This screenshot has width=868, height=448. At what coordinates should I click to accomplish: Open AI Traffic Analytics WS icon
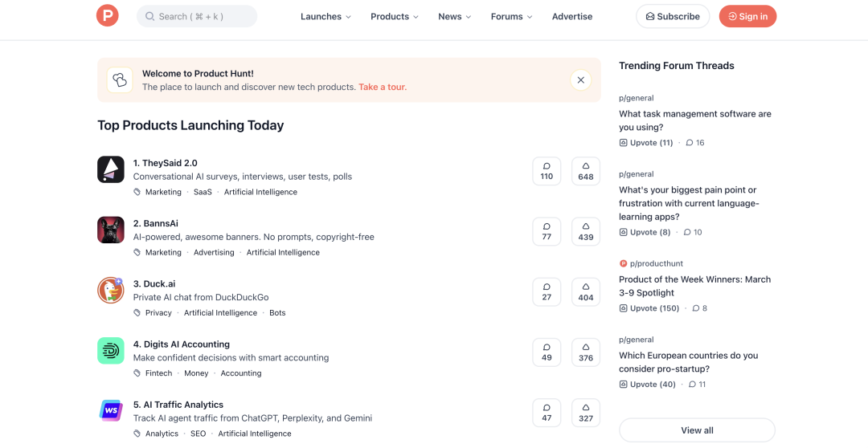[x=111, y=411]
